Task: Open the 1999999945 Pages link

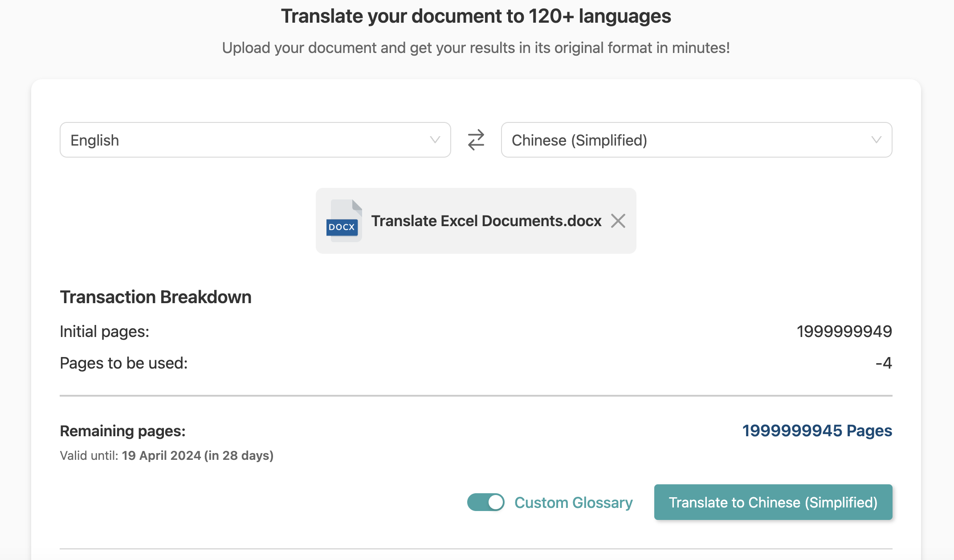Action: tap(817, 431)
